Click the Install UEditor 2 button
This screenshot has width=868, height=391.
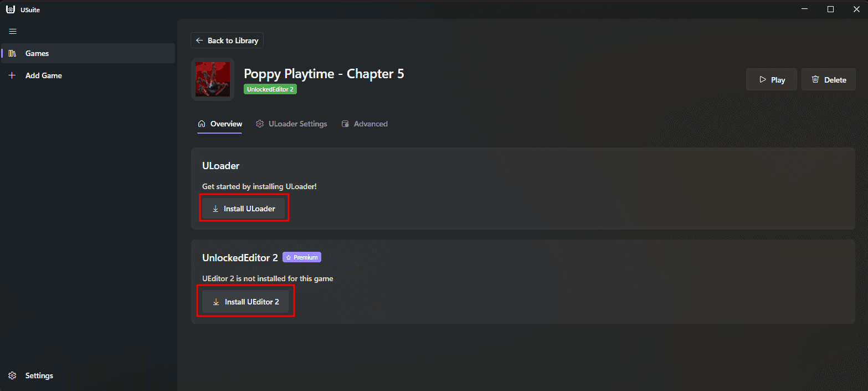coord(245,302)
